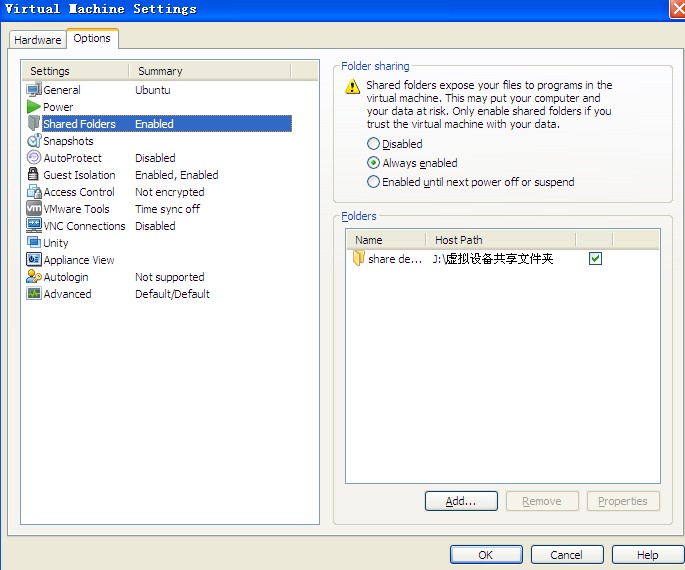Select the Guest Isolation setting label

coord(80,175)
